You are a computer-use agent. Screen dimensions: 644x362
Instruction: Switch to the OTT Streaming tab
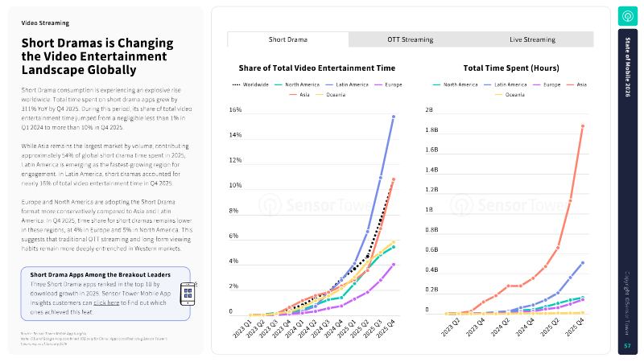pyautogui.click(x=410, y=39)
